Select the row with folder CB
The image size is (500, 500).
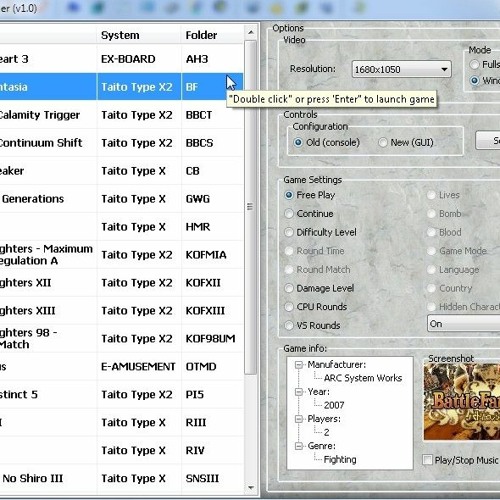(121, 171)
